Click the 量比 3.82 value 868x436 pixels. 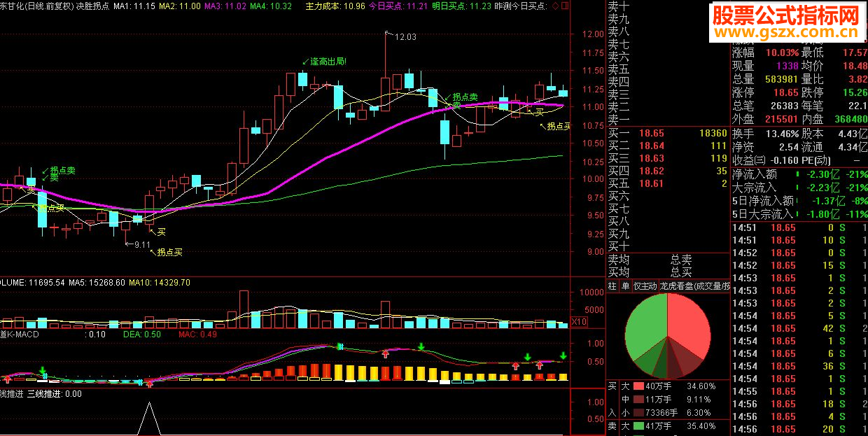(857, 79)
